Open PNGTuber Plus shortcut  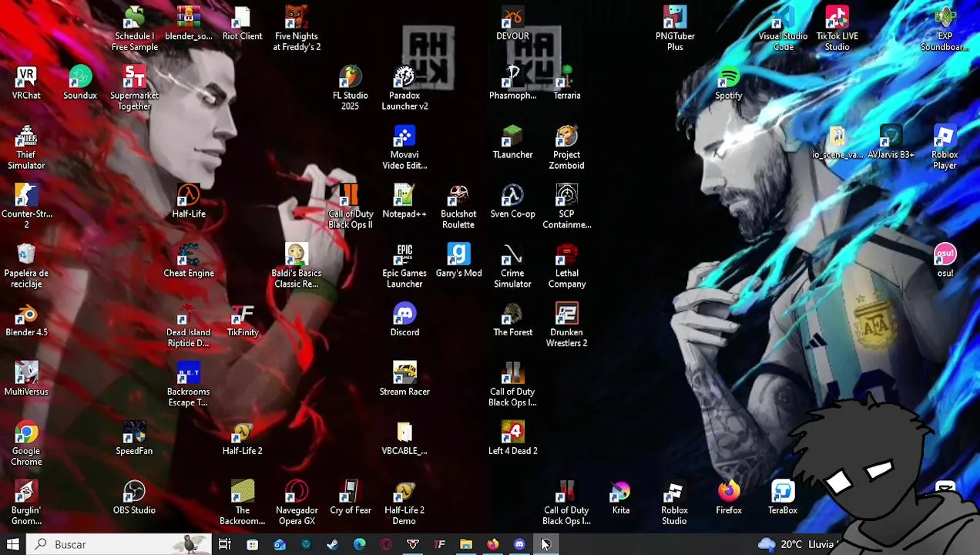click(675, 29)
